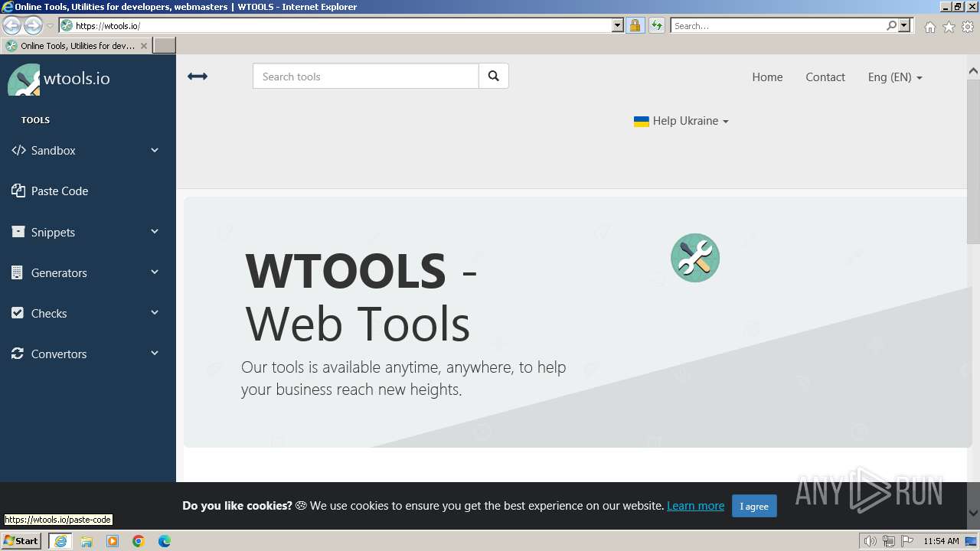Screen dimensions: 980x551
Task: Open browser Tools gear icon
Action: click(x=968, y=27)
